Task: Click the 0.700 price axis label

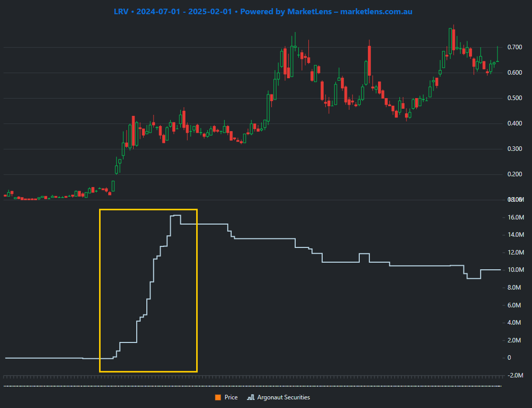Action: (x=514, y=47)
